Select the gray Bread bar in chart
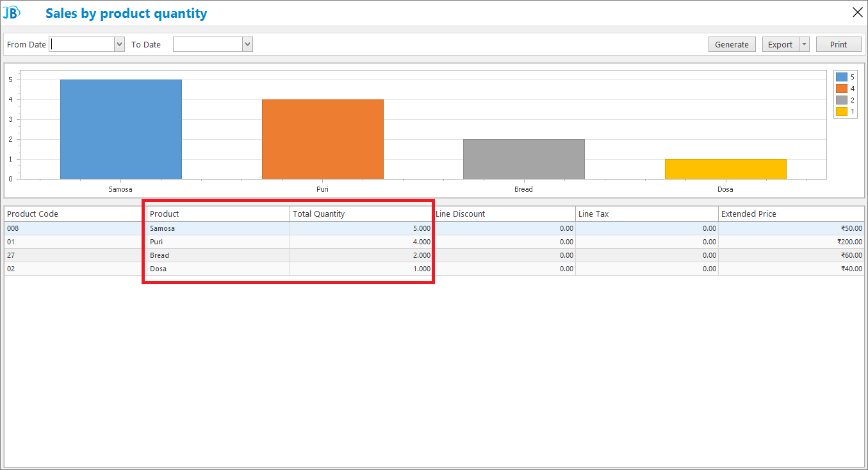Image resolution: width=868 pixels, height=470 pixels. [524, 159]
